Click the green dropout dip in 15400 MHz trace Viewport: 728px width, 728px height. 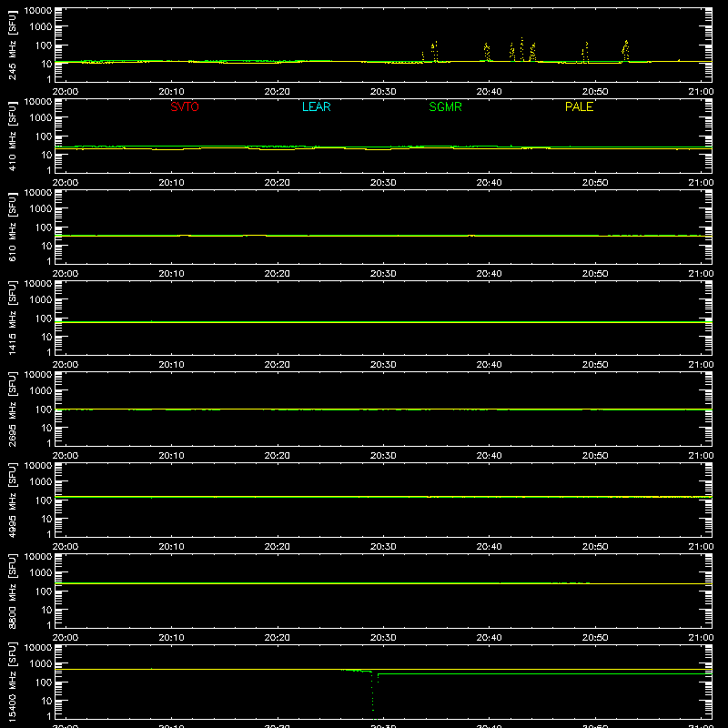click(373, 696)
